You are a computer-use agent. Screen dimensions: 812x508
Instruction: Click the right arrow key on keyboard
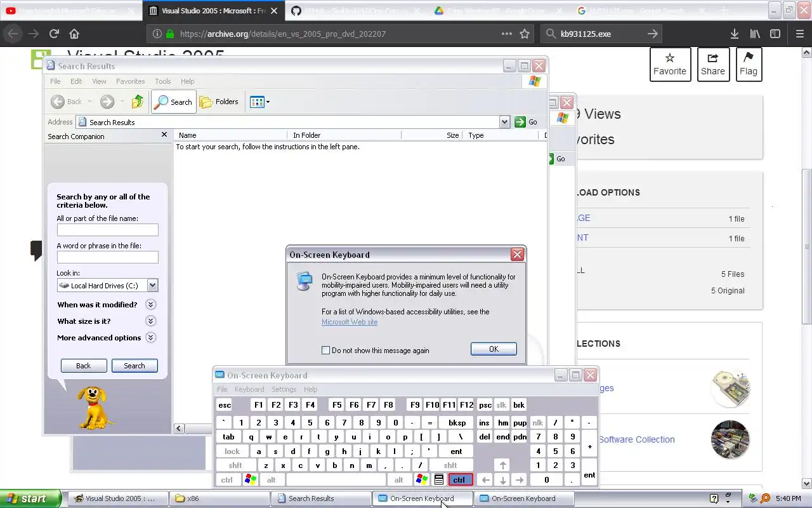pyautogui.click(x=519, y=480)
